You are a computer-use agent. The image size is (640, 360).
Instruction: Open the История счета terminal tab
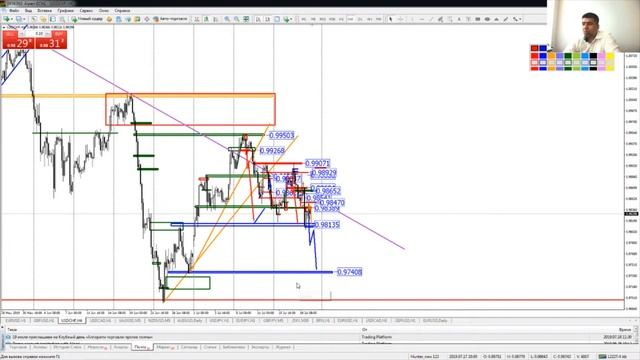67,347
